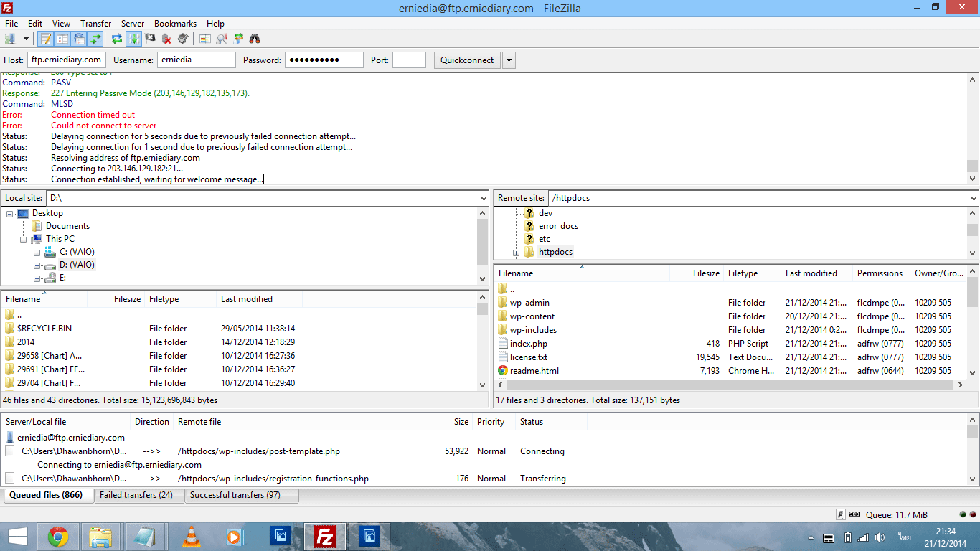Screen dimensions: 980x551
Task: Open directory listing filters dialog
Action: coord(205,39)
